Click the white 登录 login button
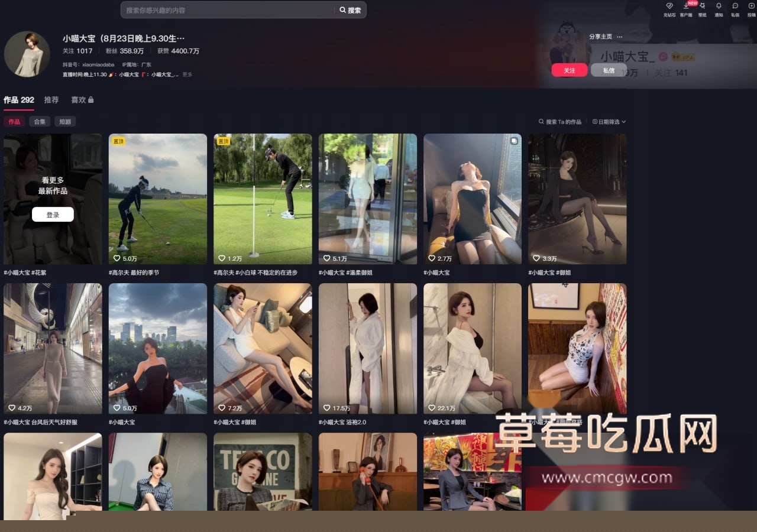 pyautogui.click(x=53, y=215)
